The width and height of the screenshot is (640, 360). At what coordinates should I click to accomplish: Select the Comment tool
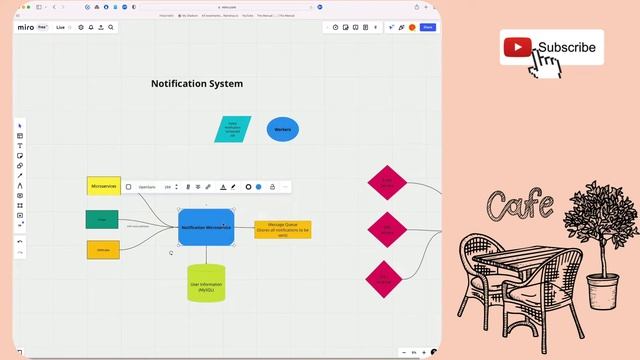coord(20,196)
